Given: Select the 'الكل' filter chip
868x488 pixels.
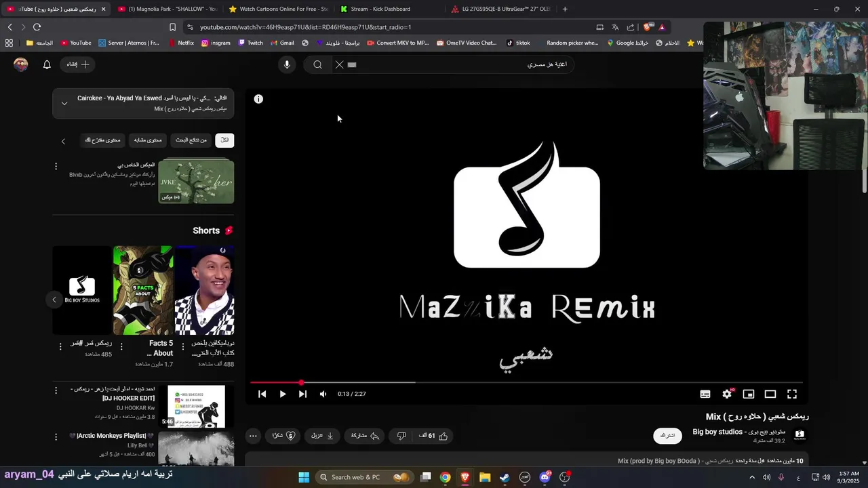Looking at the screenshot, I should (x=224, y=140).
